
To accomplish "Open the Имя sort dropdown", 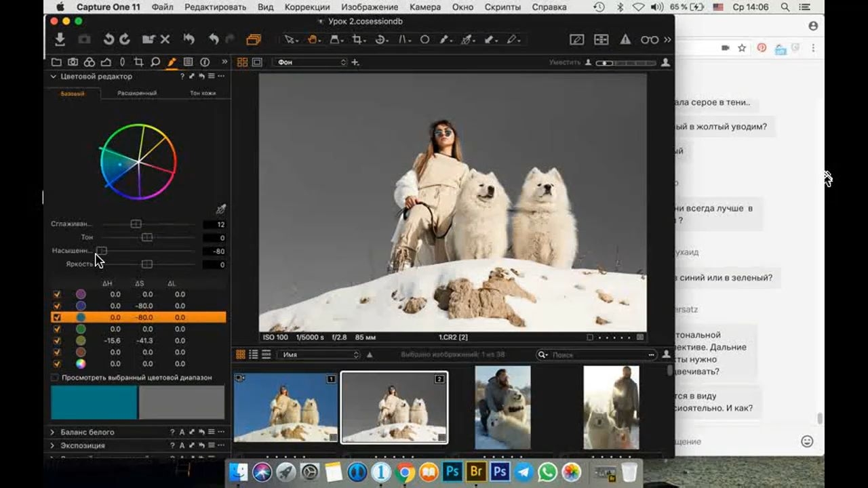I will click(x=317, y=354).
